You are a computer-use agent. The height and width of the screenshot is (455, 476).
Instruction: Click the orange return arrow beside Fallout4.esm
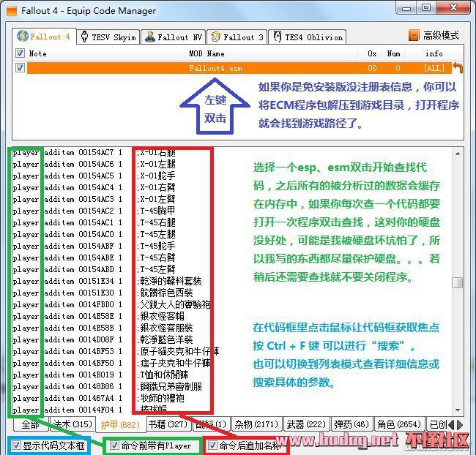click(457, 67)
